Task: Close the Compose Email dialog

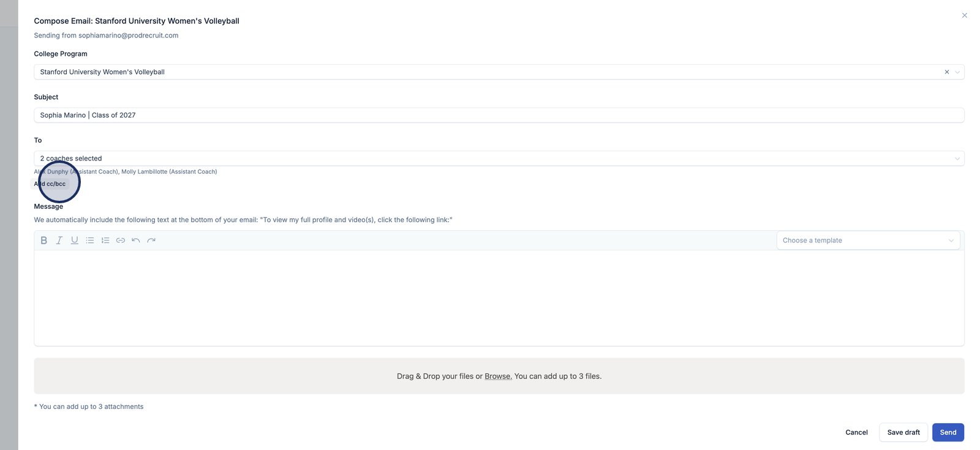Action: pyautogui.click(x=965, y=15)
